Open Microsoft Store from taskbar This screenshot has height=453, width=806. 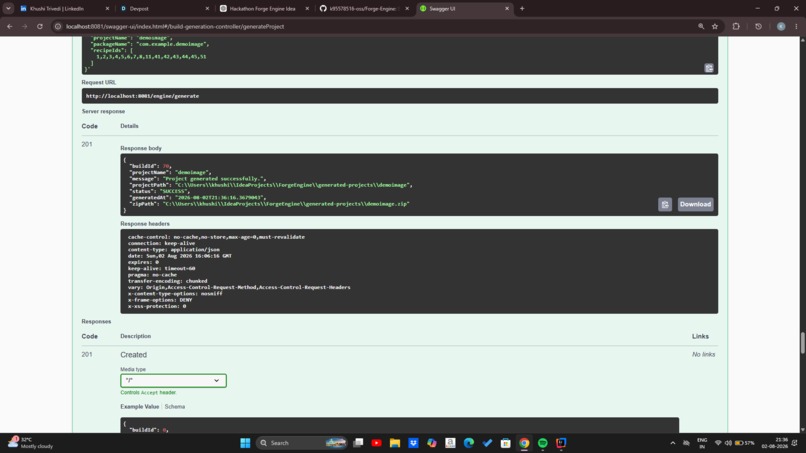(x=506, y=443)
